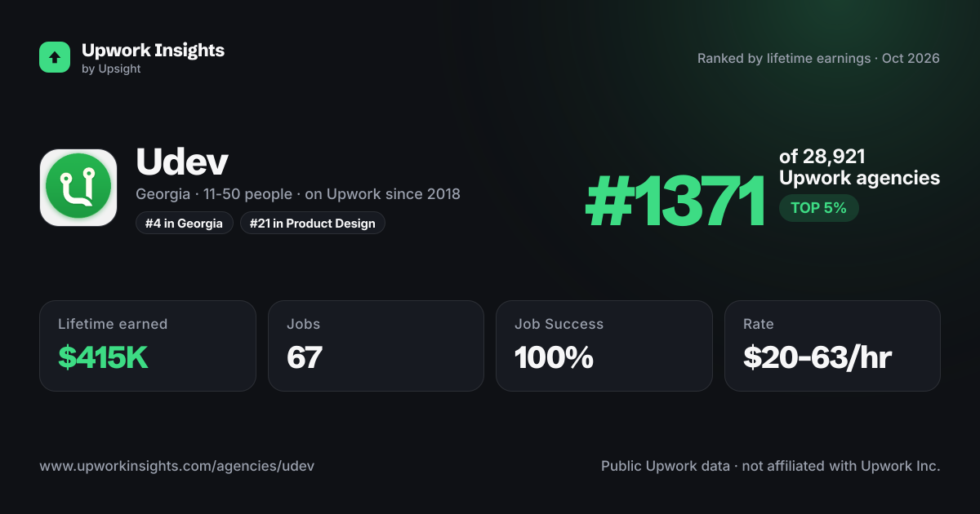The width and height of the screenshot is (980, 514).
Task: Click 'of 28,921 Upwork agencies' text
Action: [859, 167]
